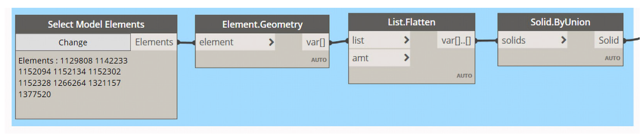Open AUTO lacing on Solid.ByUnion node
This screenshot has width=644, height=140.
pyautogui.click(x=612, y=58)
